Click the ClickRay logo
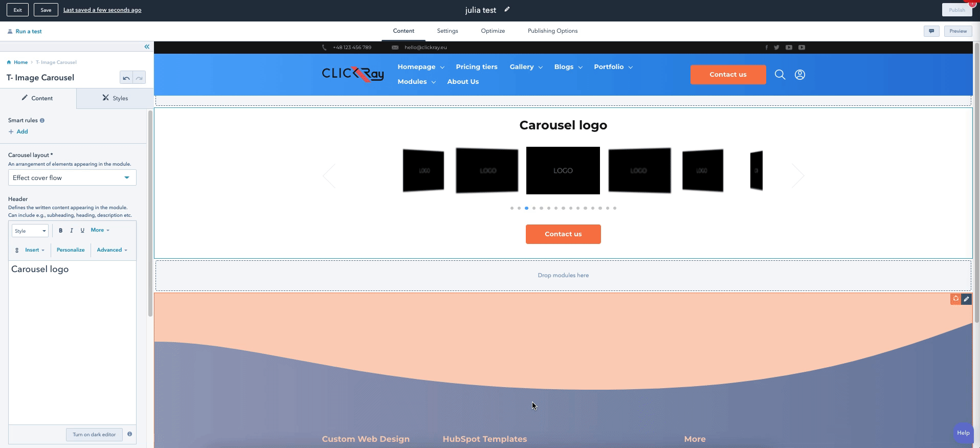Viewport: 980px width, 448px height. click(353, 75)
